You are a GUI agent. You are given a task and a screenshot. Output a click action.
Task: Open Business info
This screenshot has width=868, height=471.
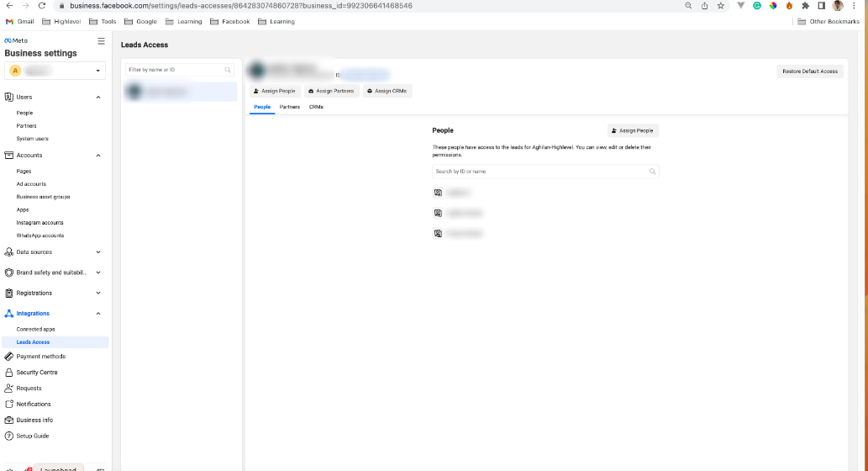pyautogui.click(x=34, y=420)
